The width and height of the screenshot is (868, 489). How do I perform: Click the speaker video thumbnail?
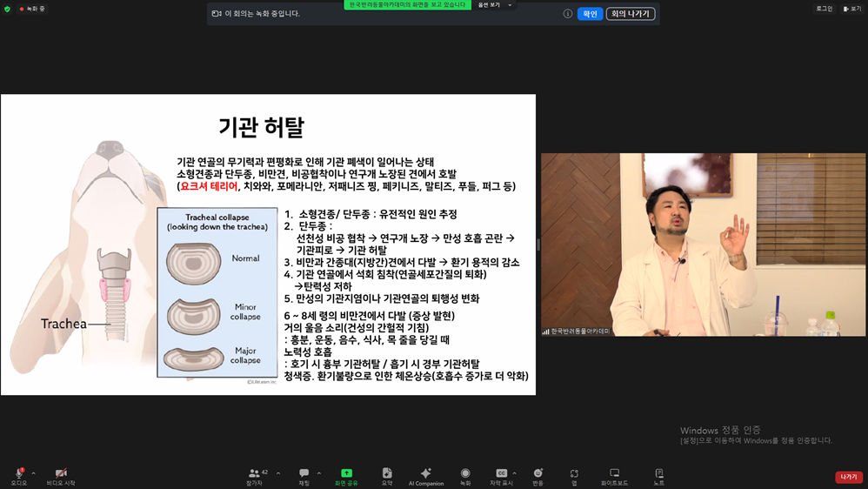[703, 244]
